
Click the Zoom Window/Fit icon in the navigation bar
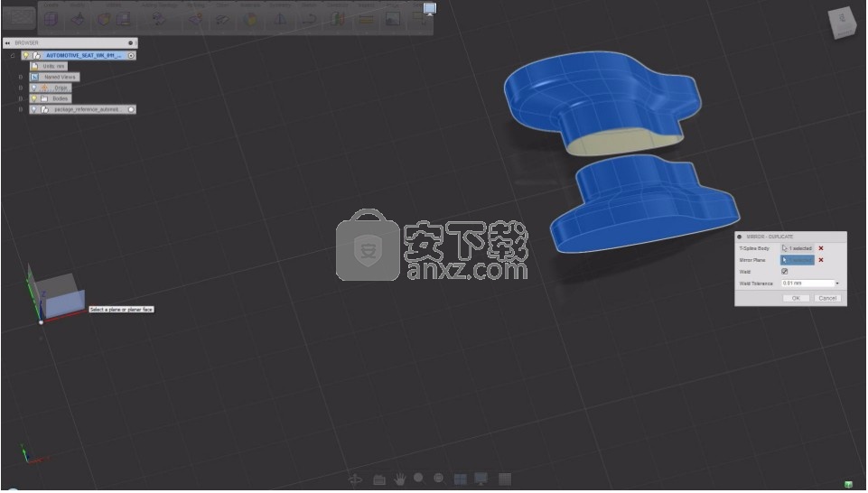[438, 478]
